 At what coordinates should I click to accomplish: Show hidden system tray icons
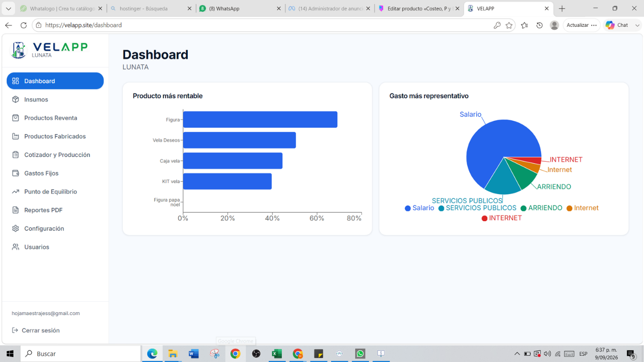click(x=517, y=354)
